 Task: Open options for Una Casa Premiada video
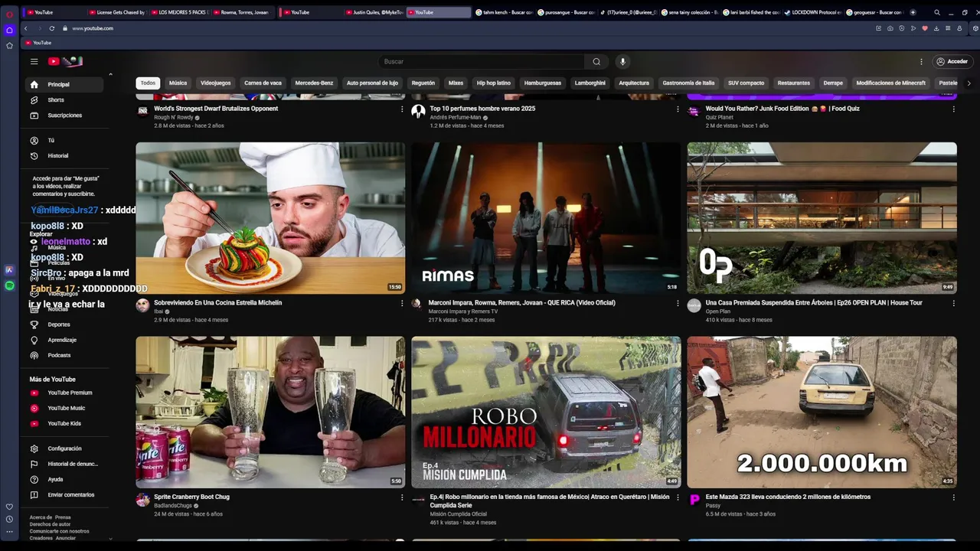pos(953,303)
